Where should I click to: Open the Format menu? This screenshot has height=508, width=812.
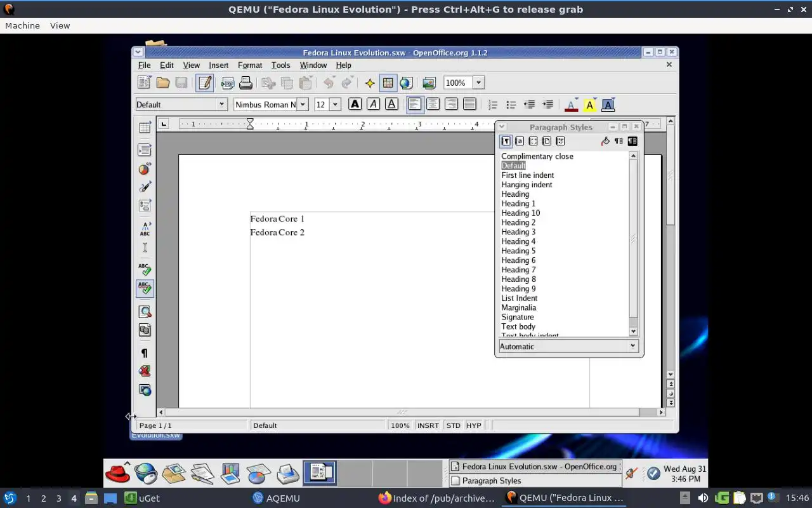250,65
